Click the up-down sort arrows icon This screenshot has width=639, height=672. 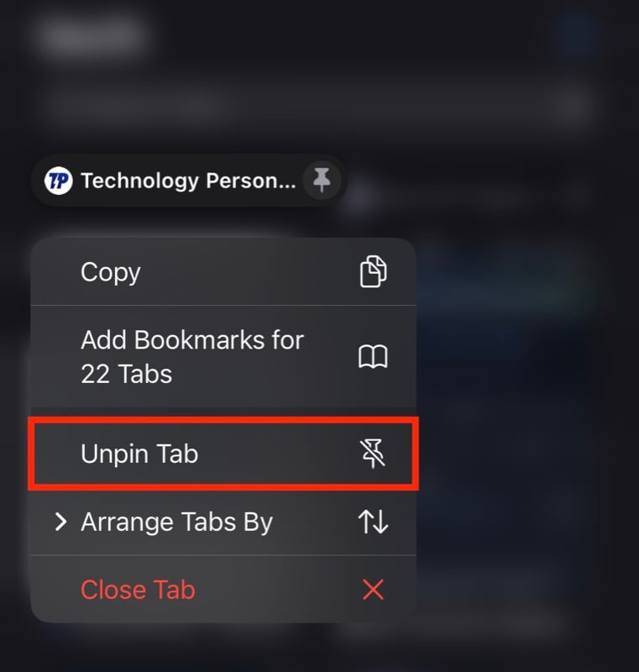point(373,522)
